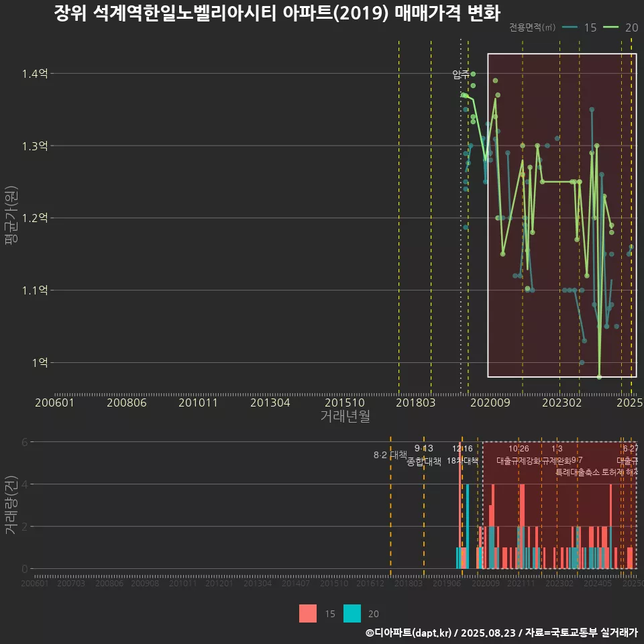
Task: Toggle the 20 green line in top legend
Action: (x=621, y=28)
